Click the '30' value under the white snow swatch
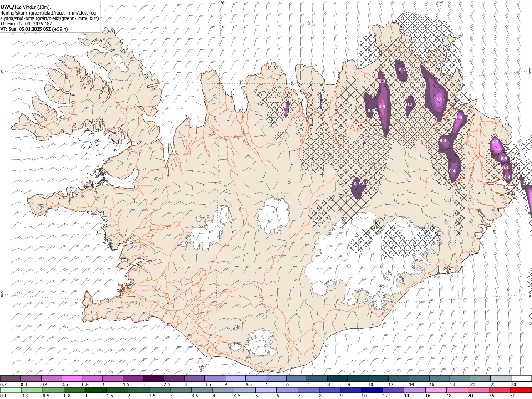 [514, 384]
